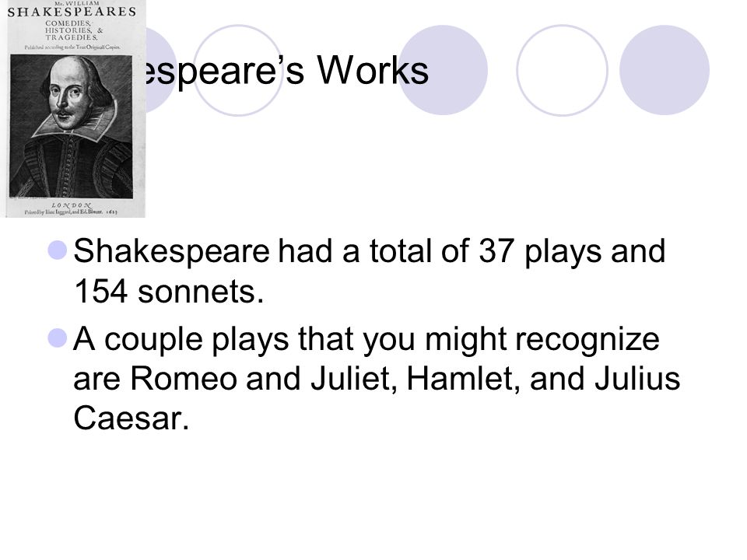Select the first bullet about 37 plays

click(369, 271)
